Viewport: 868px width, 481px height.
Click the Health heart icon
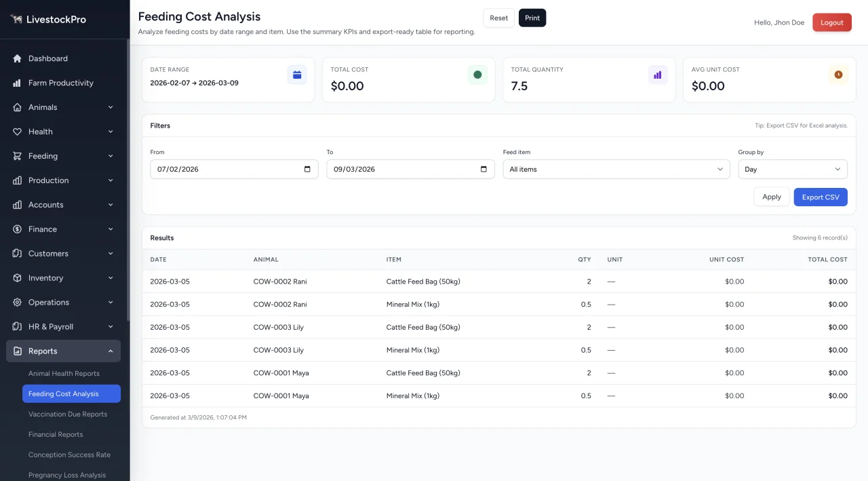pyautogui.click(x=18, y=132)
